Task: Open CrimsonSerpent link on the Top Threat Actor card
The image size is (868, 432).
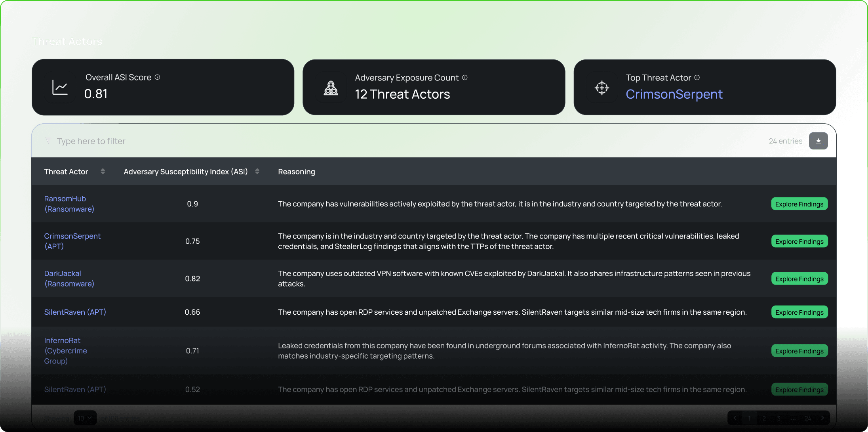Action: 674,94
